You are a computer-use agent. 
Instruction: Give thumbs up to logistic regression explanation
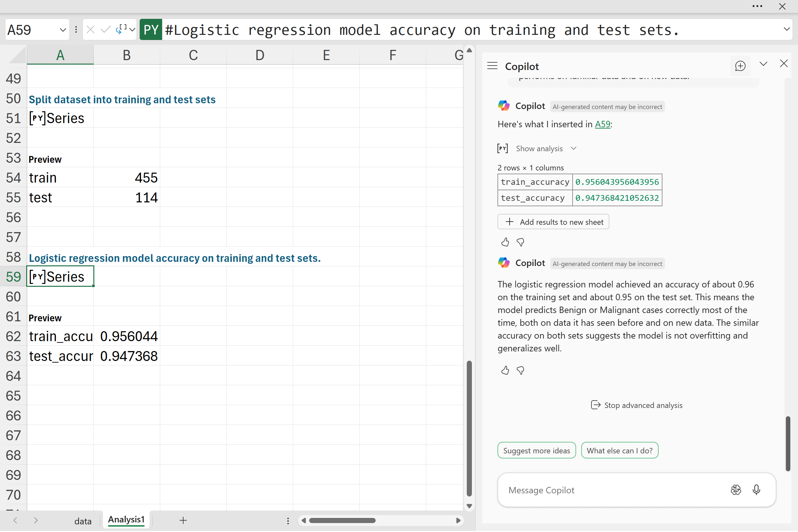pos(505,370)
